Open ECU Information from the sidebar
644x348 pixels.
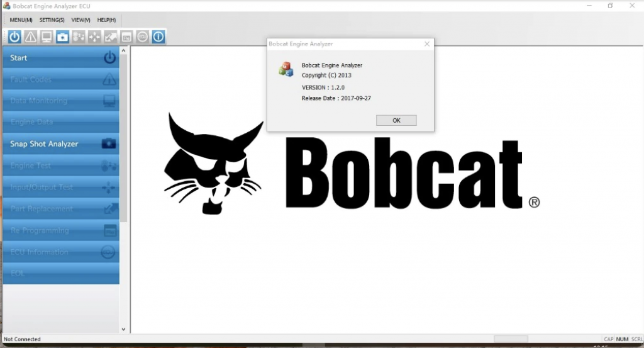[61, 252]
